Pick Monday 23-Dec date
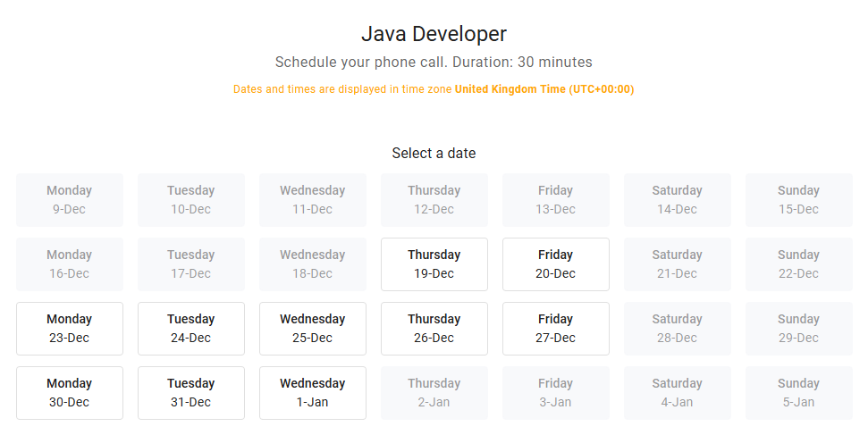Screen dimensions: 868x435 [70, 329]
